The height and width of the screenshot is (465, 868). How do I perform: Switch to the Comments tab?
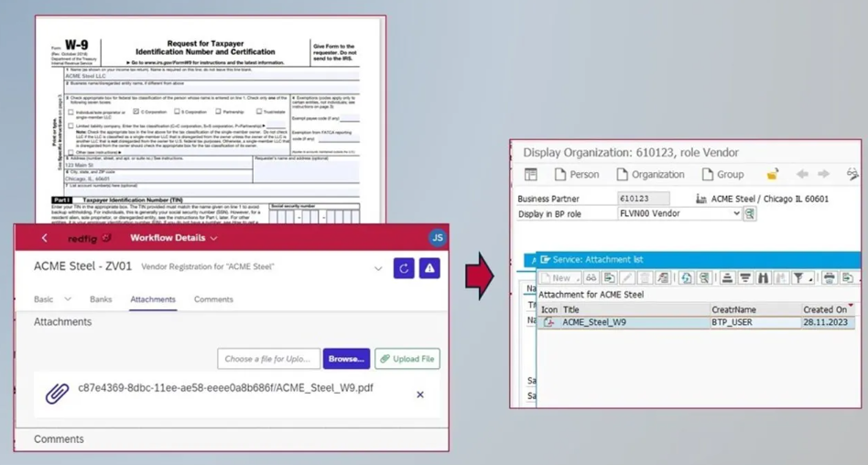tap(213, 299)
